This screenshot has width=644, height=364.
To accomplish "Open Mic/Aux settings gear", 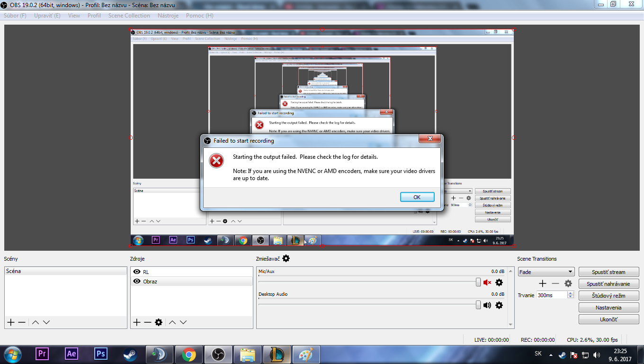I will pyautogui.click(x=499, y=282).
